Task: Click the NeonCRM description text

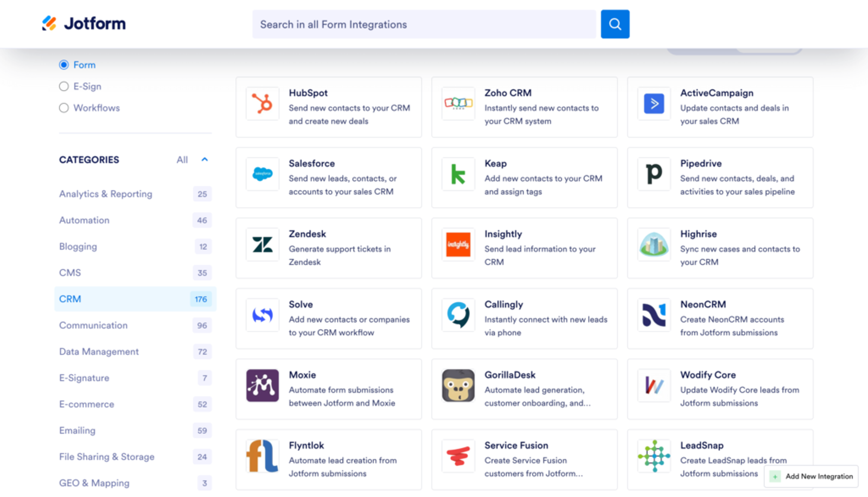Action: (x=732, y=326)
